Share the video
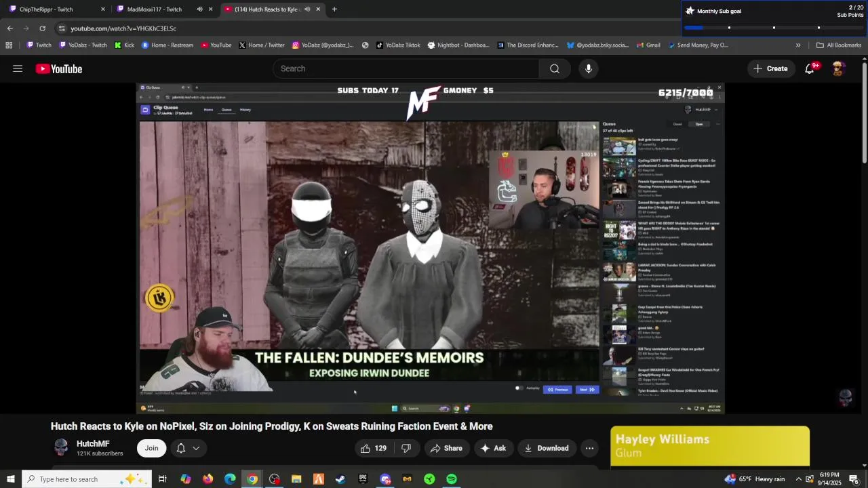This screenshot has width=868, height=488. 446,448
